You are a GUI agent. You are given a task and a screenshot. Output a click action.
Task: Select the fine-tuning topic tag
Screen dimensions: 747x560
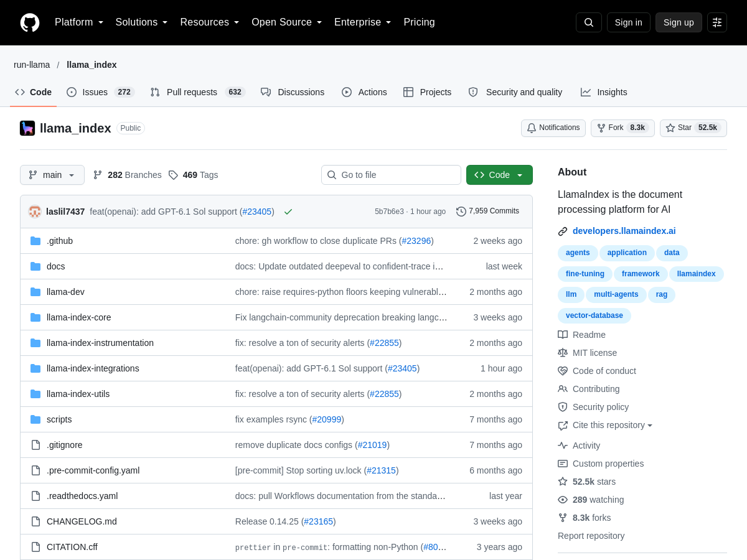585,274
